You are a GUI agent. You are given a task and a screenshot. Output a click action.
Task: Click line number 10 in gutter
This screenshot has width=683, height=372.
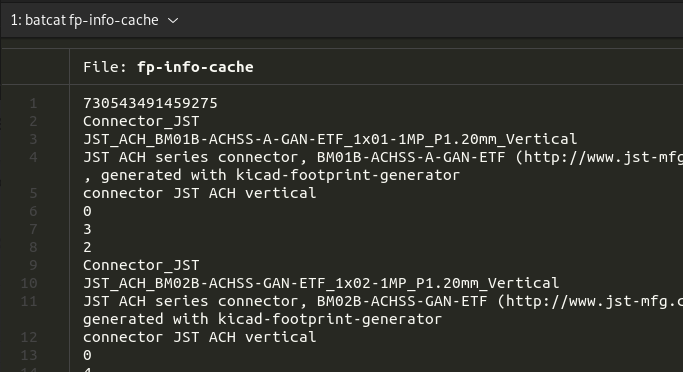(x=29, y=283)
